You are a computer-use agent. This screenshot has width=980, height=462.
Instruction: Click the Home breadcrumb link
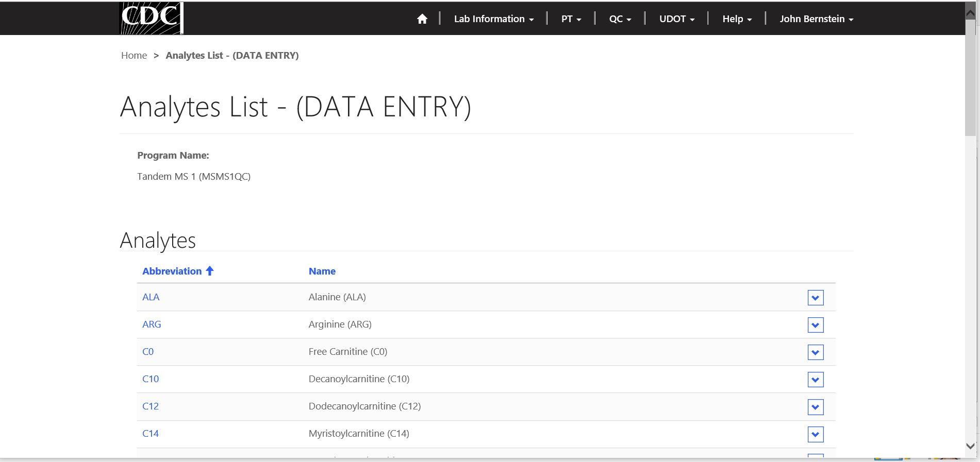134,56
